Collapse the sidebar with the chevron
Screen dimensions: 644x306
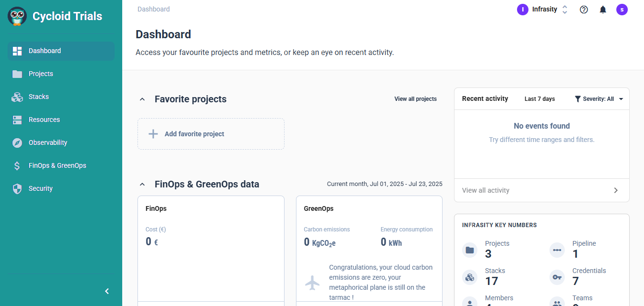tap(107, 291)
